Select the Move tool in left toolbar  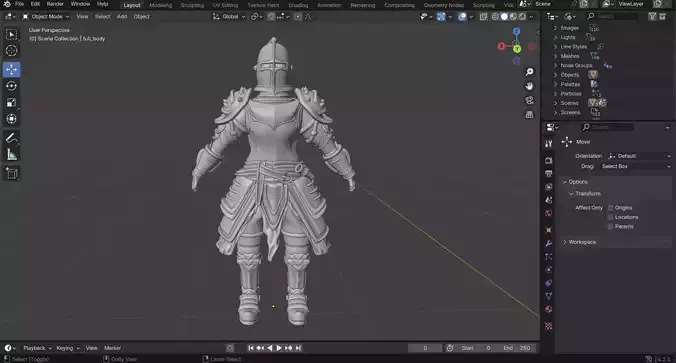click(x=12, y=69)
